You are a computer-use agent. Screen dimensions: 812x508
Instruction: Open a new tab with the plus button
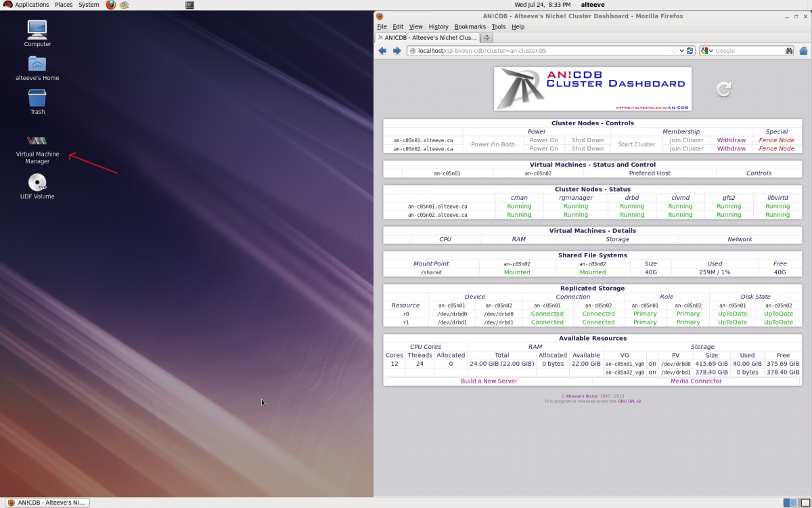(487, 38)
